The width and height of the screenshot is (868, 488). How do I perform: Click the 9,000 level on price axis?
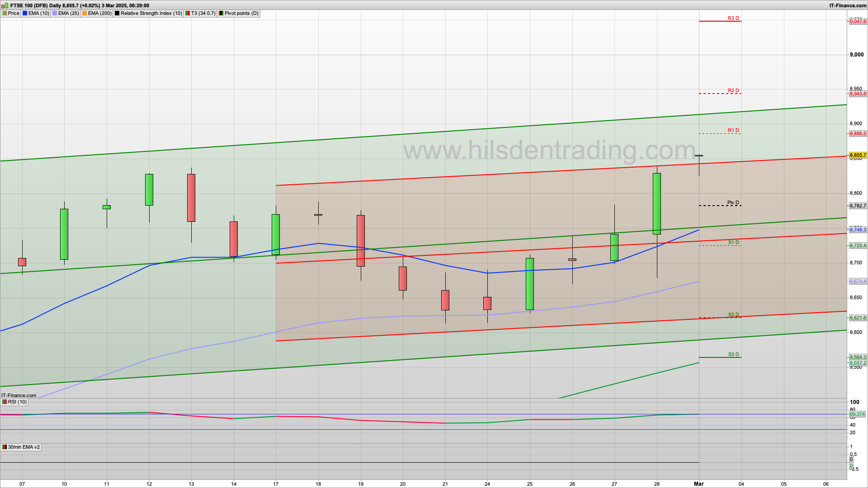coord(857,55)
